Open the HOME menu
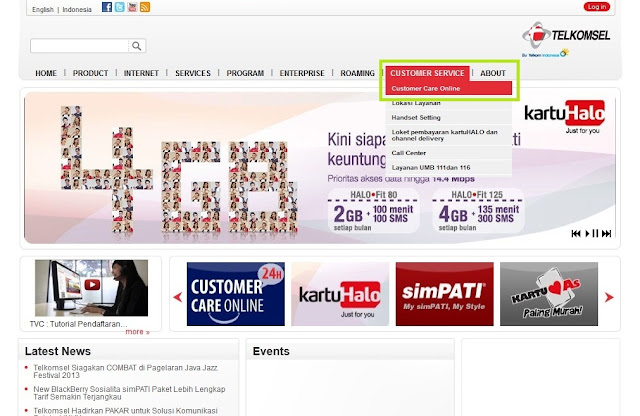The image size is (640, 416). 46,73
